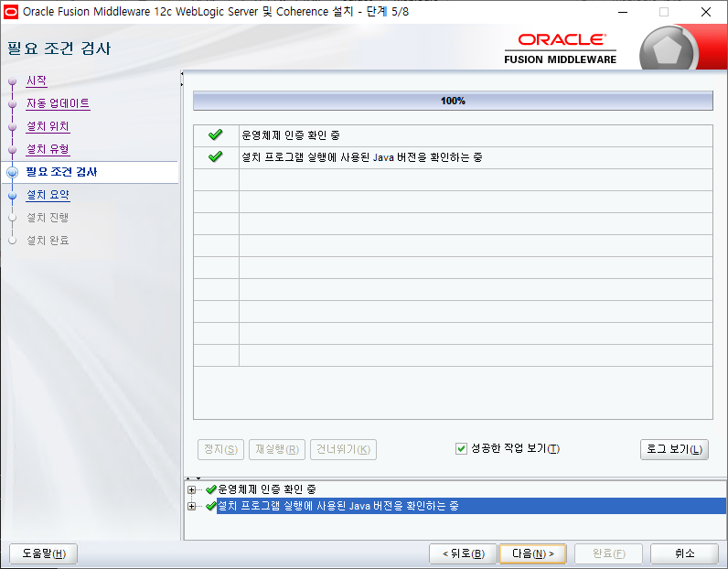
Task: Expand the Java 버전 확인 tree node
Action: (x=191, y=506)
